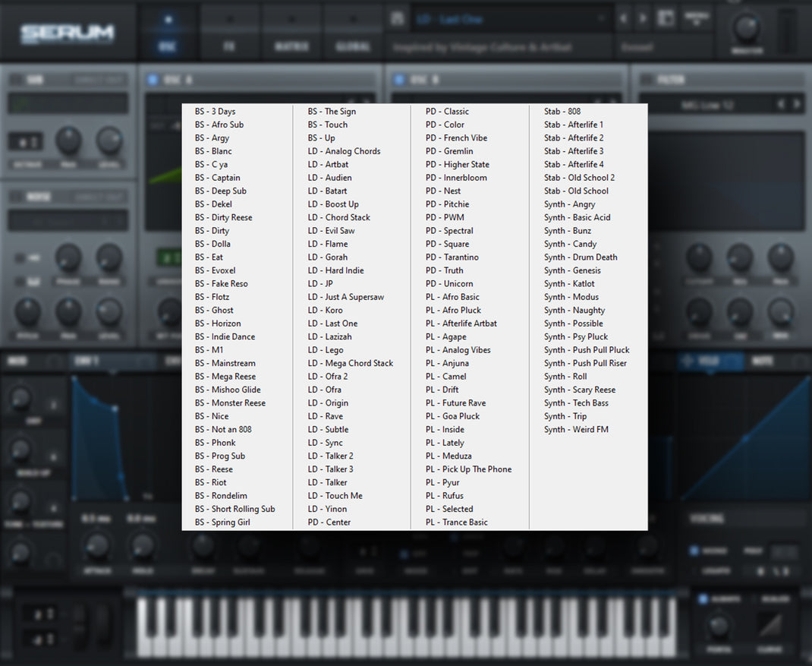This screenshot has height=666, width=812.
Task: Open the preset name dropdown
Action: pos(510,20)
